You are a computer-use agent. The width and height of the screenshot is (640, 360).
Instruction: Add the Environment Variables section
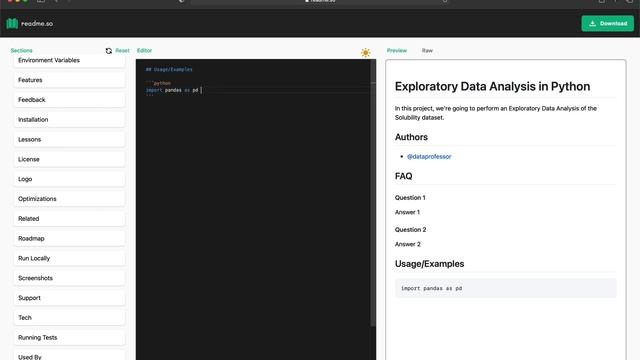[x=69, y=60]
